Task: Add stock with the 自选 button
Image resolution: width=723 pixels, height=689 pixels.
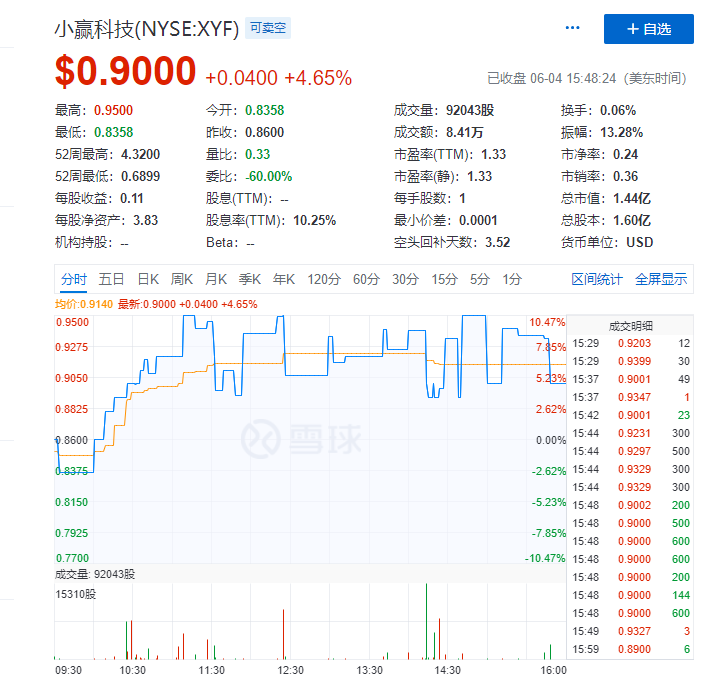Action: (648, 29)
